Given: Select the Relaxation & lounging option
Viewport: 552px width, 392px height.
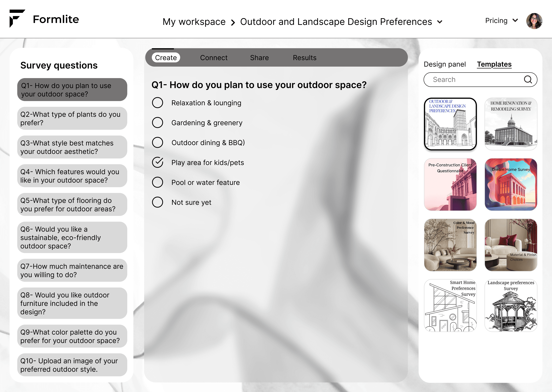Looking at the screenshot, I should click(158, 103).
